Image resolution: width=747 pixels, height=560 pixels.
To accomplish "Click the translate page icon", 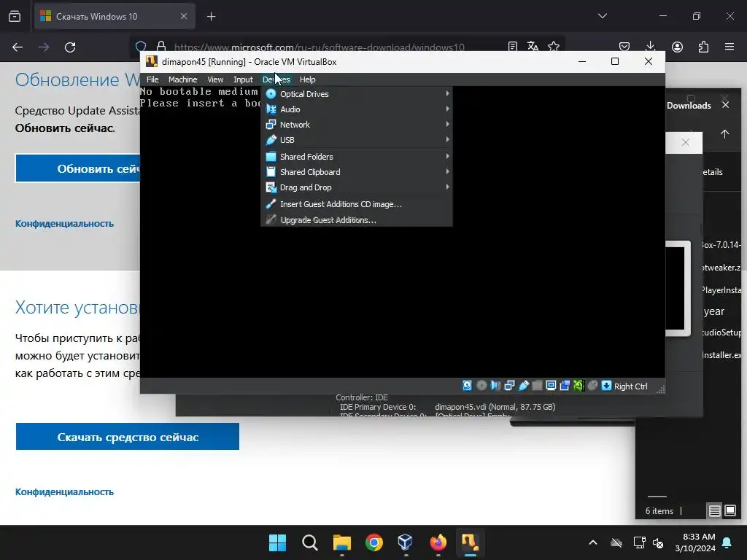I will pyautogui.click(x=533, y=47).
